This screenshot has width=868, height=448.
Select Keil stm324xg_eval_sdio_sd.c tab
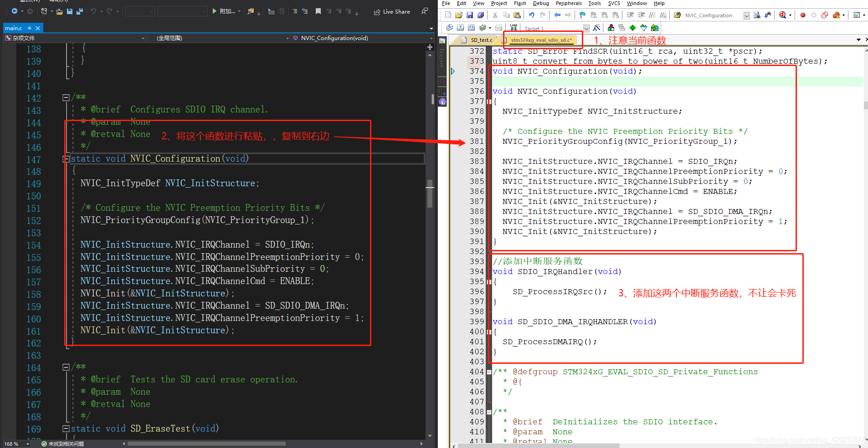click(x=541, y=40)
